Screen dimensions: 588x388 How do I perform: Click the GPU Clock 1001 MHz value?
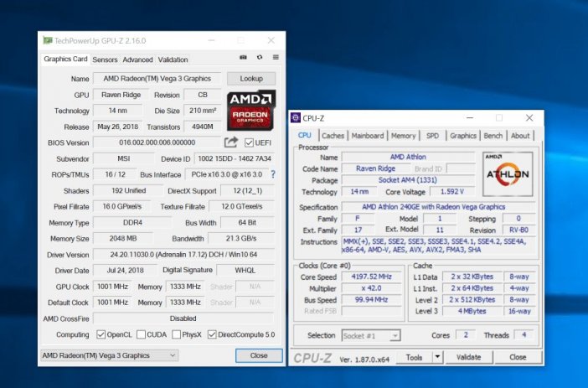pos(112,287)
